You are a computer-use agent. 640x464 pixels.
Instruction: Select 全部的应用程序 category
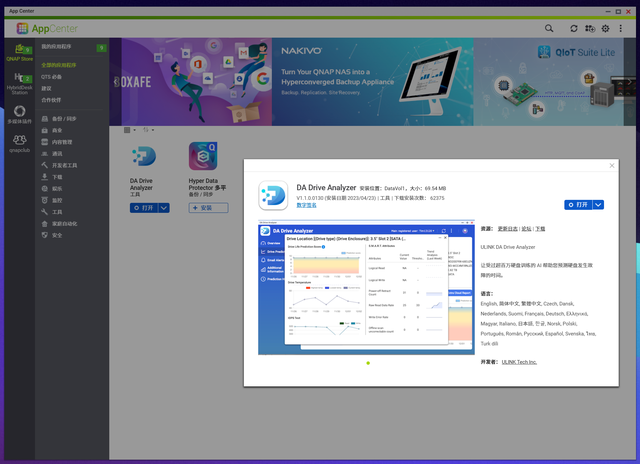point(58,65)
